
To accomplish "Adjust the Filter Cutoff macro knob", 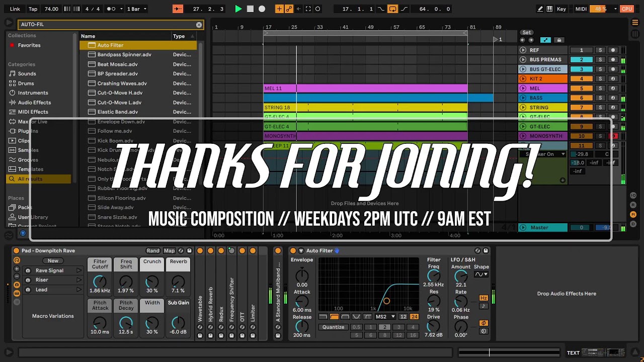I will coord(100,282).
